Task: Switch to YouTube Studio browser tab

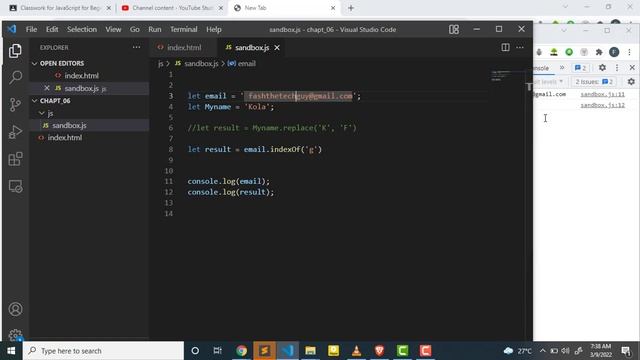Action: [x=172, y=8]
